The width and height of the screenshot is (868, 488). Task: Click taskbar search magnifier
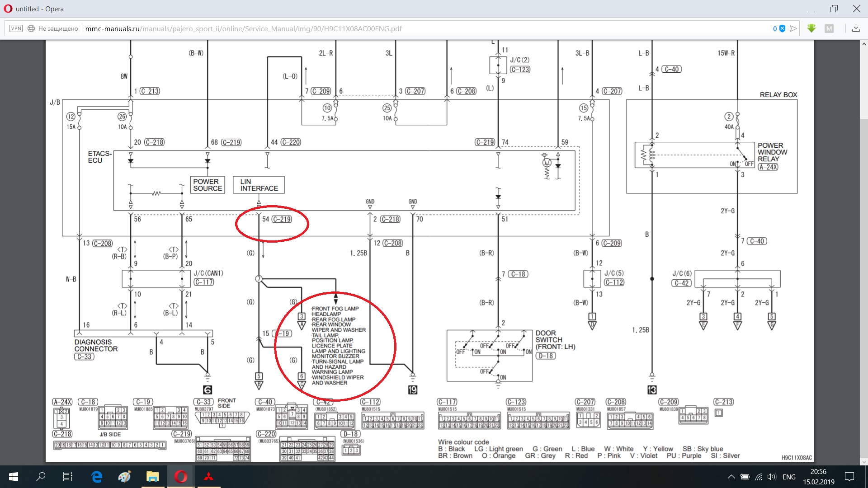(41, 477)
